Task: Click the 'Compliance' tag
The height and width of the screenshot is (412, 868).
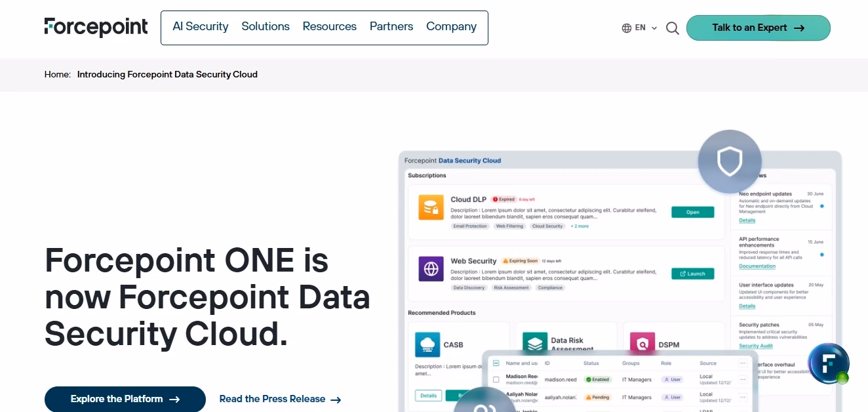Action: 550,287
